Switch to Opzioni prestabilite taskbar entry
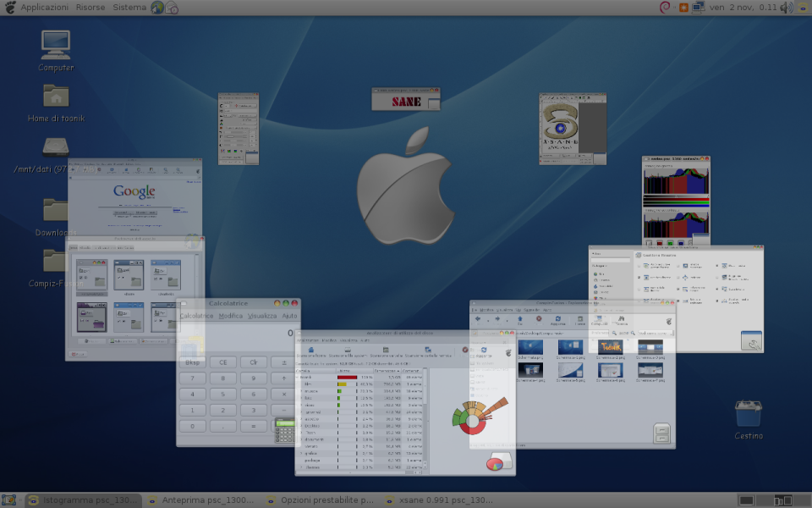The width and height of the screenshot is (812, 508). pyautogui.click(x=321, y=500)
